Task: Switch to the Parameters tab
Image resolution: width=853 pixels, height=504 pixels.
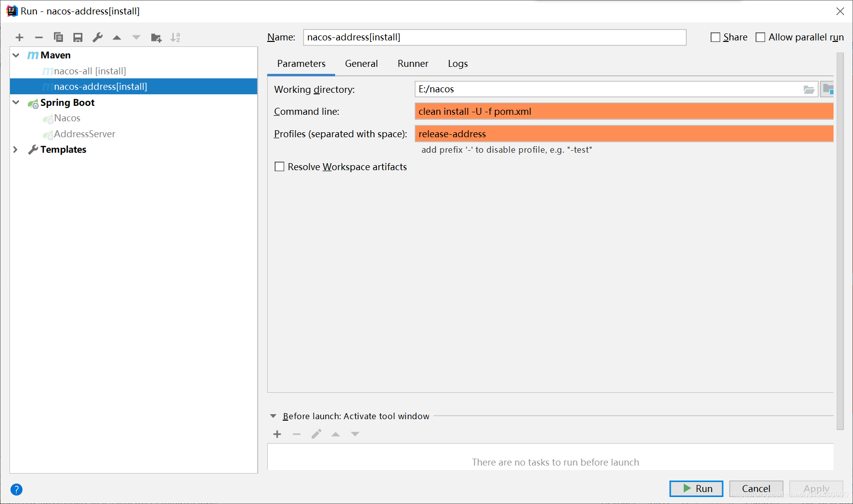Action: (x=301, y=63)
